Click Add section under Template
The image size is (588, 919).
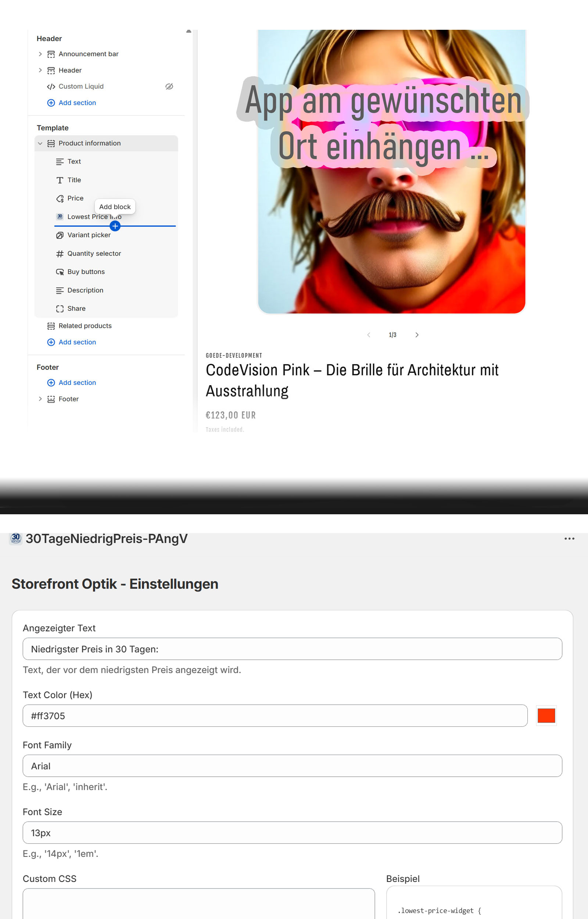click(x=77, y=342)
